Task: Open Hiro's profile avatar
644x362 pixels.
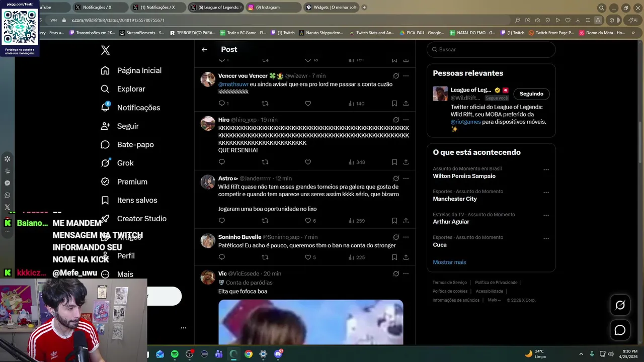Action: [x=208, y=123]
